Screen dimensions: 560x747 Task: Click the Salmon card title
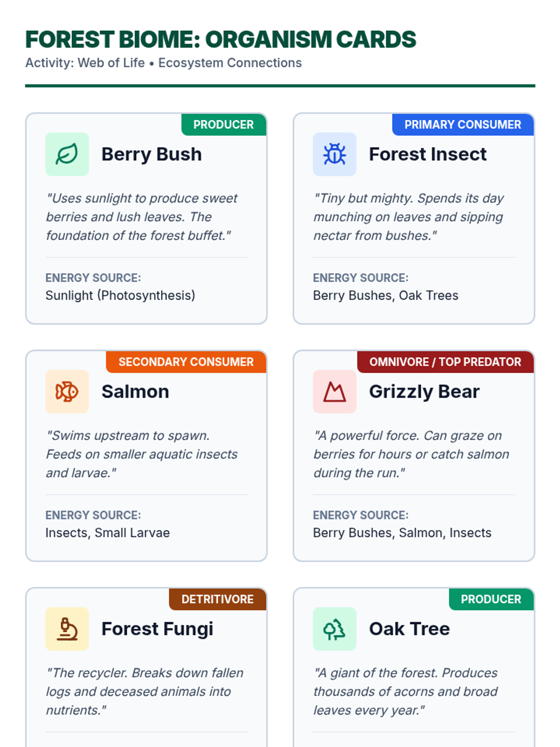(x=135, y=391)
